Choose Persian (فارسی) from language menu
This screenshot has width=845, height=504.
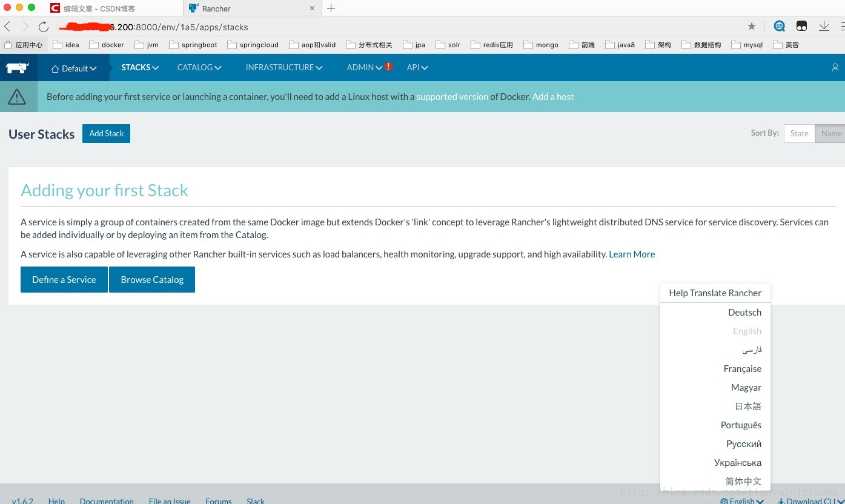(x=715, y=350)
